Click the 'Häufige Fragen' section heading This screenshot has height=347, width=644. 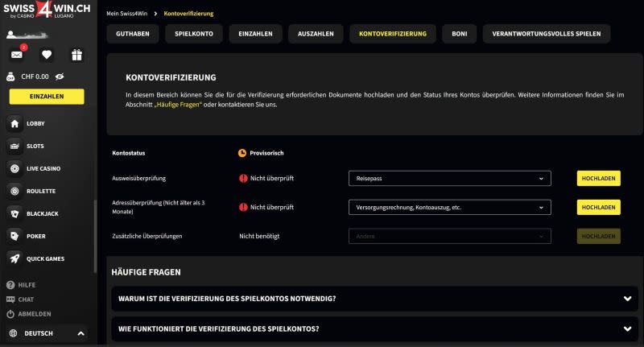pos(146,272)
